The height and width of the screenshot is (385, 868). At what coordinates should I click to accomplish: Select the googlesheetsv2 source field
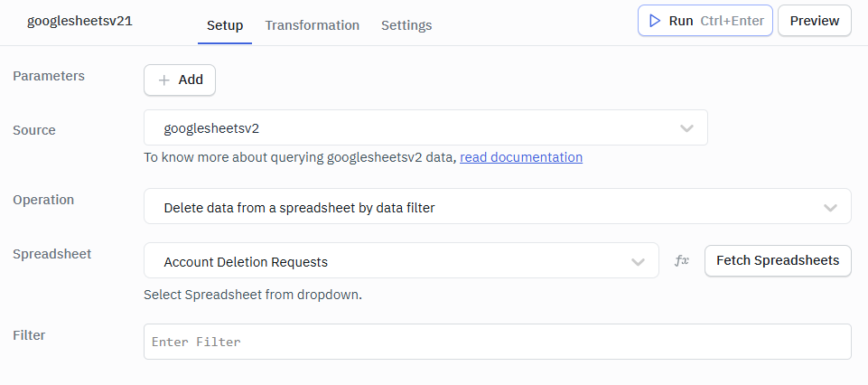(406, 128)
